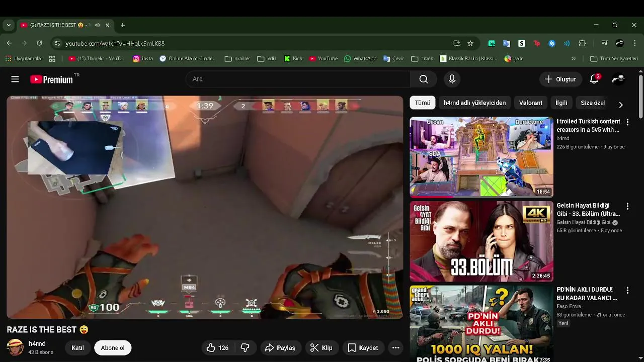Image resolution: width=644 pixels, height=362 pixels.
Task: Open the 'edit' bookmark folder
Action: point(267,59)
